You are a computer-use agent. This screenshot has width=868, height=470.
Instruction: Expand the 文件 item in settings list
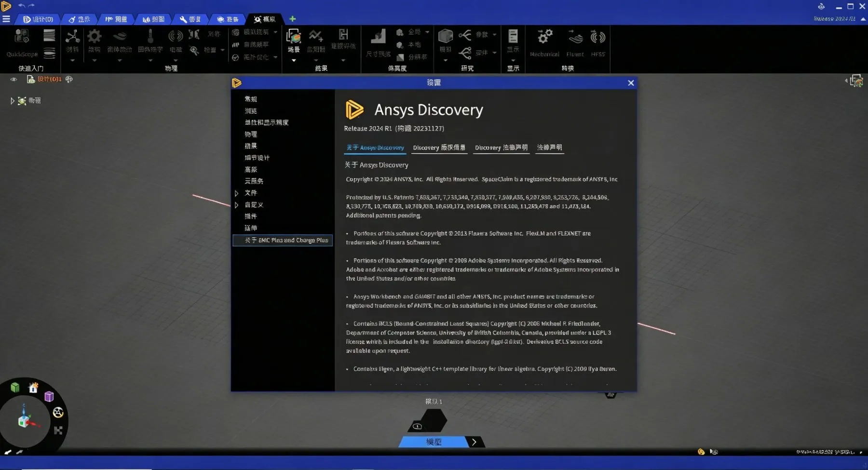click(236, 193)
